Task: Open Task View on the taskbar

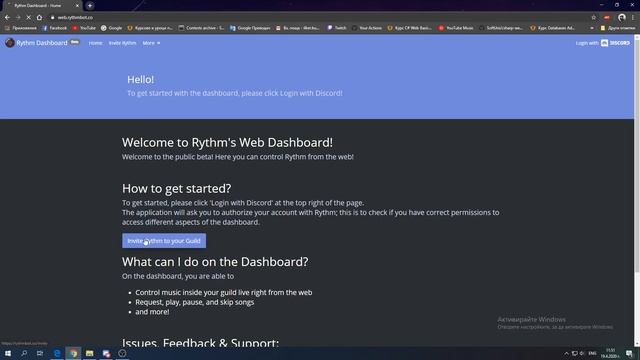Action: coord(40,353)
